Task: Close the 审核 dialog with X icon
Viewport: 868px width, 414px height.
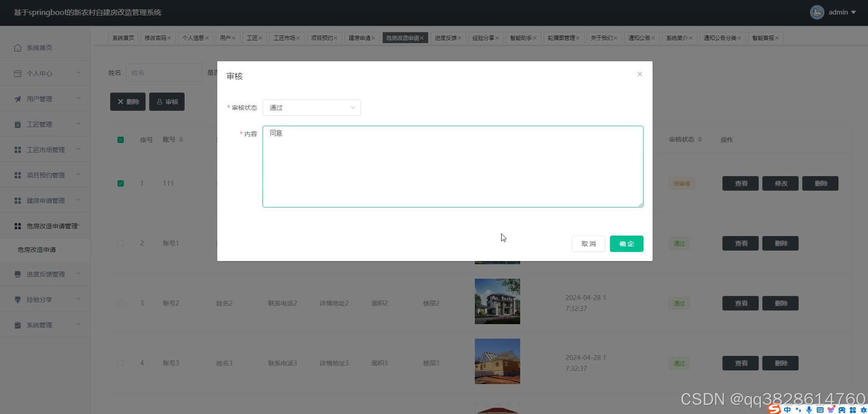Action: click(639, 74)
